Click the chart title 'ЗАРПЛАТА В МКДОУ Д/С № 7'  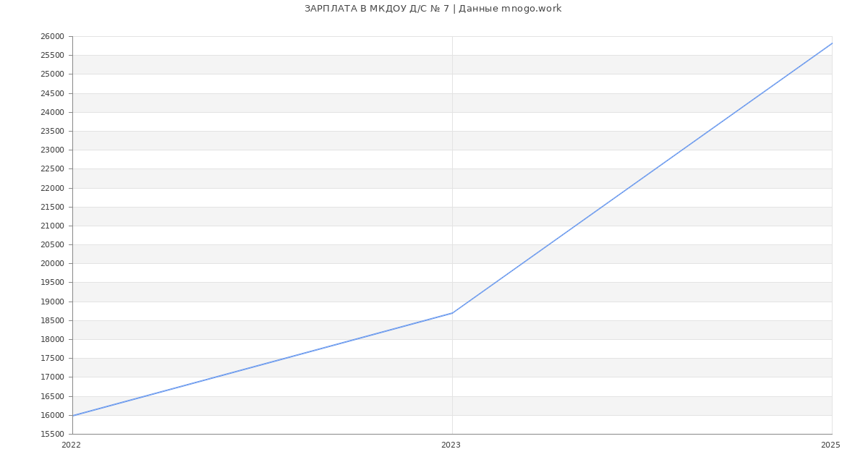(x=377, y=9)
